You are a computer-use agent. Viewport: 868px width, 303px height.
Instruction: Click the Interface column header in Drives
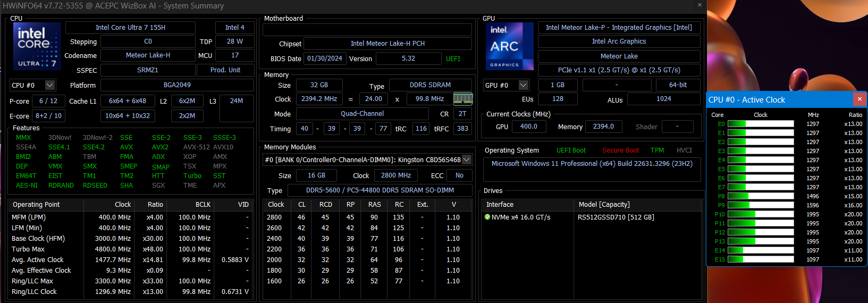click(500, 205)
